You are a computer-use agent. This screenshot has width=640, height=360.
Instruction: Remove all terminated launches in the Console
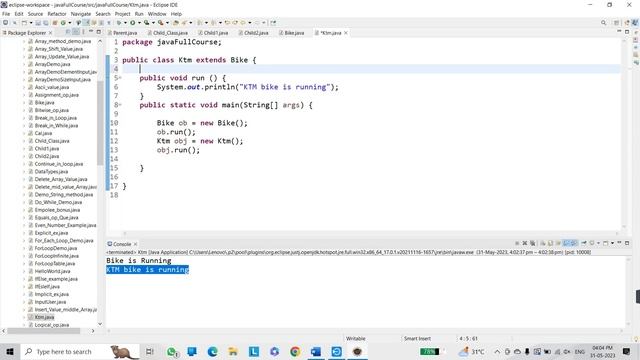pyautogui.click(x=533, y=243)
